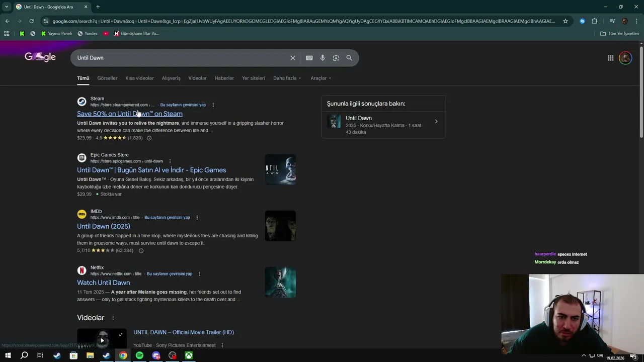Open Microsoft Store from the taskbar

(73, 355)
